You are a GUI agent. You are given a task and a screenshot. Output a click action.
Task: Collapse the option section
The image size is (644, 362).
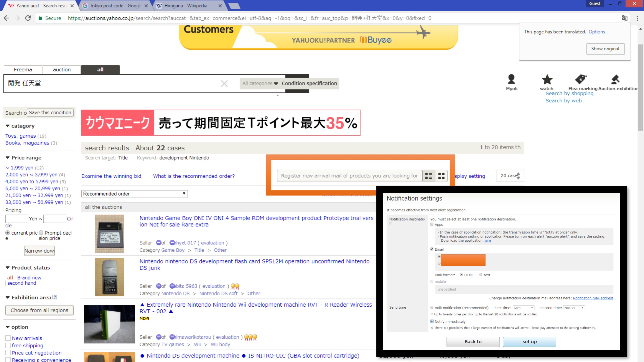coord(8,327)
